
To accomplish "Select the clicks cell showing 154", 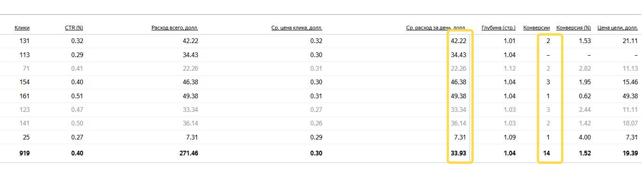I will [x=24, y=82].
